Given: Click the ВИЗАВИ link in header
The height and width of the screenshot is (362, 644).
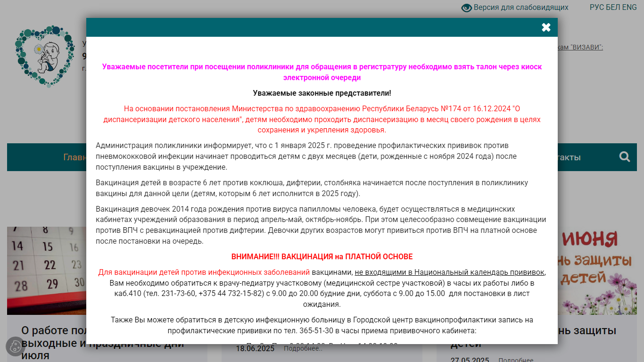Looking at the screenshot, I should point(580,47).
